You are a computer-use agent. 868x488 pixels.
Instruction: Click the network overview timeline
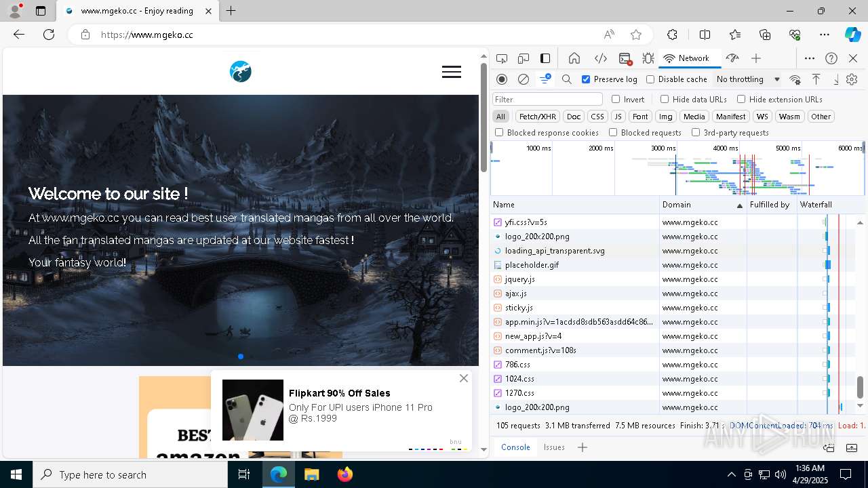point(677,168)
